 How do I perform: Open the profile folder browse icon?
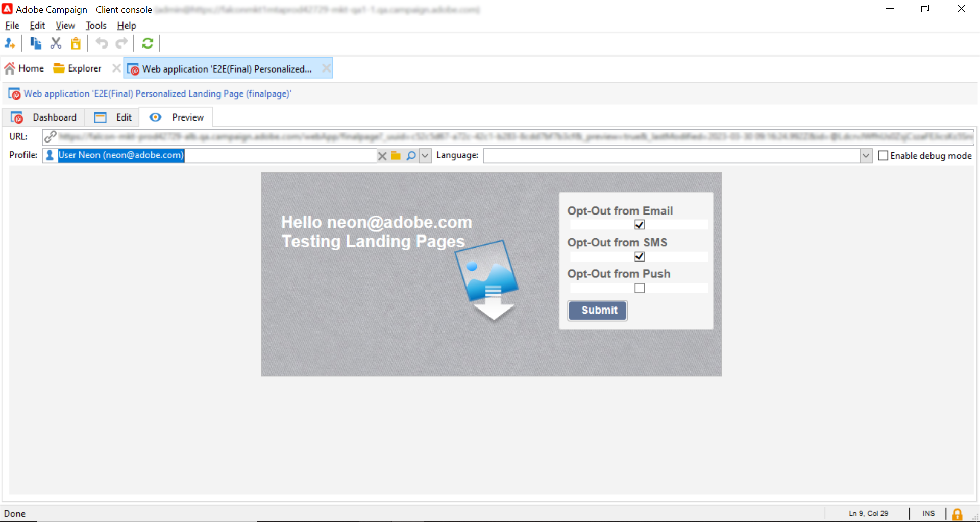396,156
